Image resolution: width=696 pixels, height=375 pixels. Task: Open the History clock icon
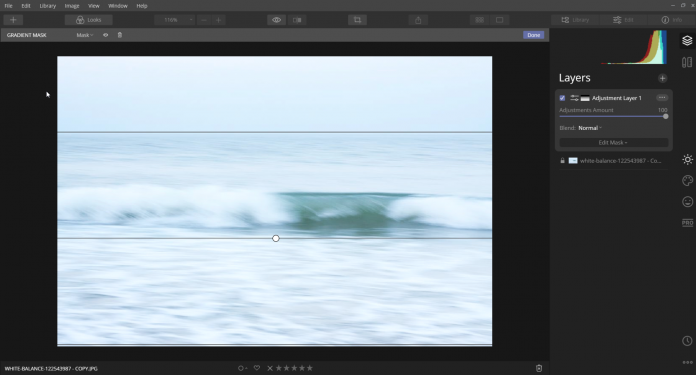[687, 341]
